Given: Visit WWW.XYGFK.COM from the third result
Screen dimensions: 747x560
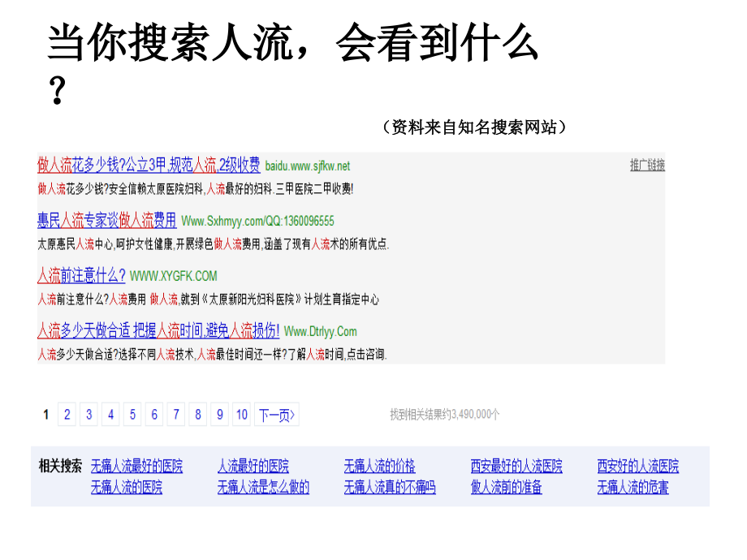Looking at the screenshot, I should point(175,275).
